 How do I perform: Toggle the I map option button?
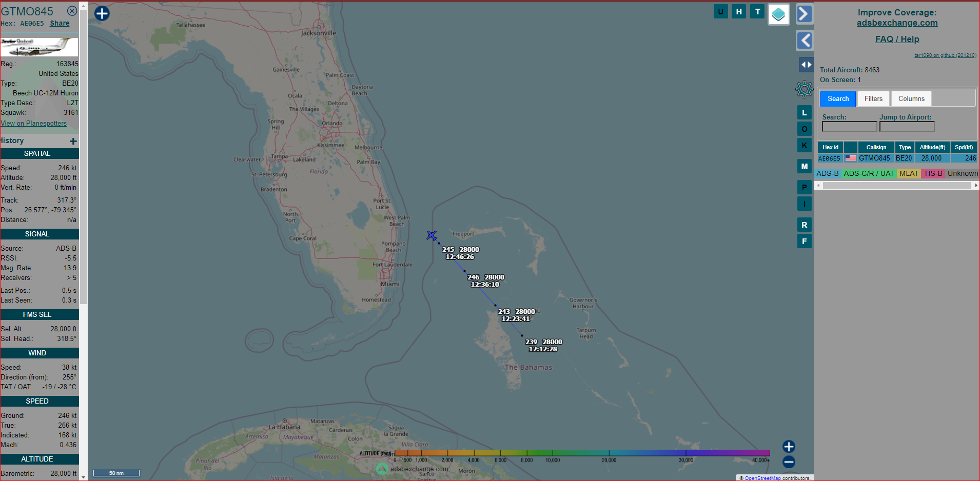(x=804, y=204)
